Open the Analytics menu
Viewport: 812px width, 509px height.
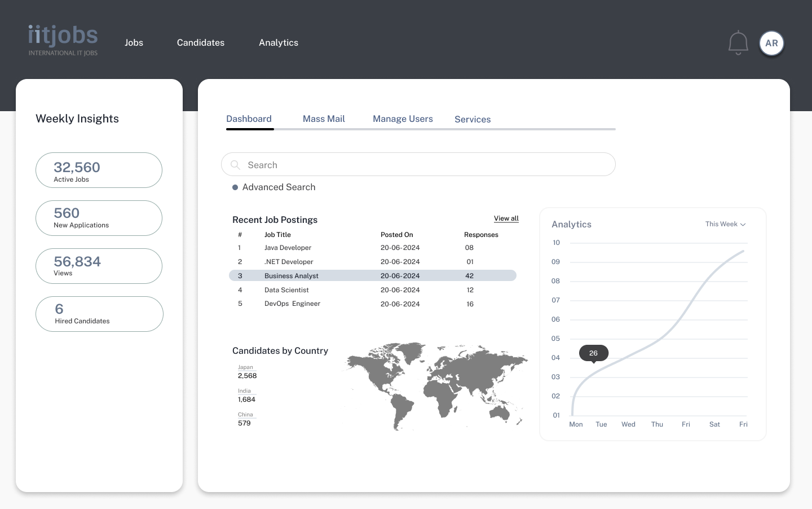point(279,43)
